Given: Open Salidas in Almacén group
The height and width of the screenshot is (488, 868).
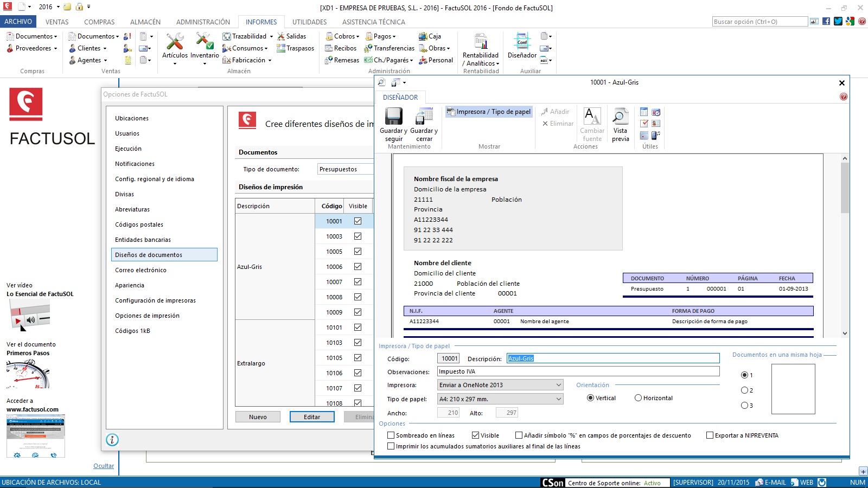Looking at the screenshot, I should [291, 36].
